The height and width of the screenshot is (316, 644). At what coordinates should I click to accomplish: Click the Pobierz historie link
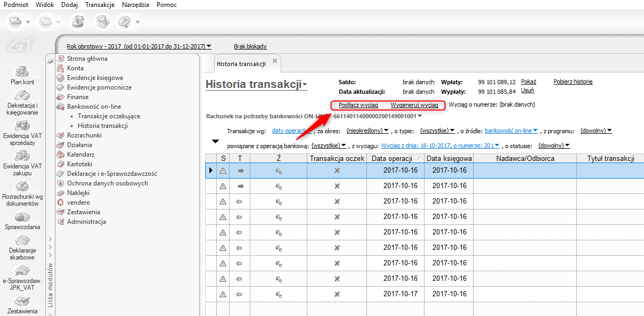(x=573, y=82)
